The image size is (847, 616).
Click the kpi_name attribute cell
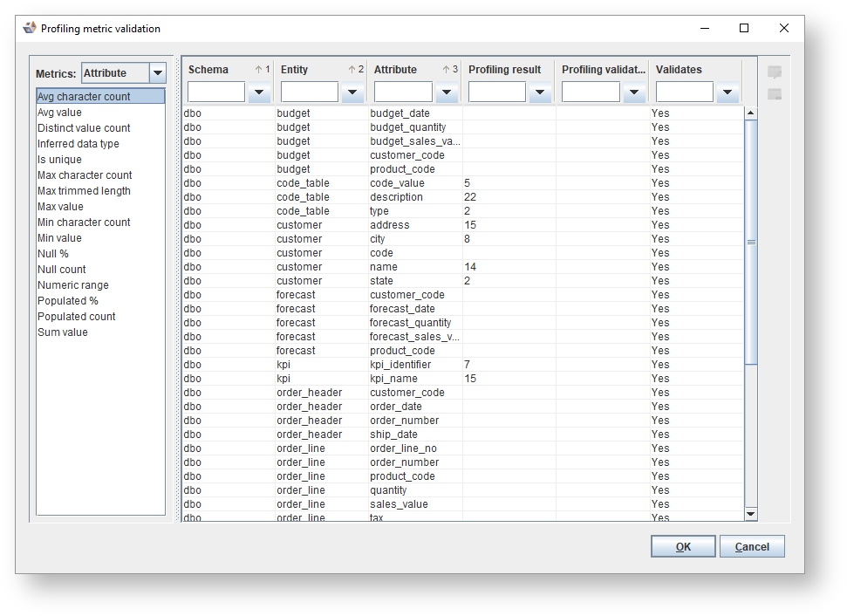tap(415, 379)
